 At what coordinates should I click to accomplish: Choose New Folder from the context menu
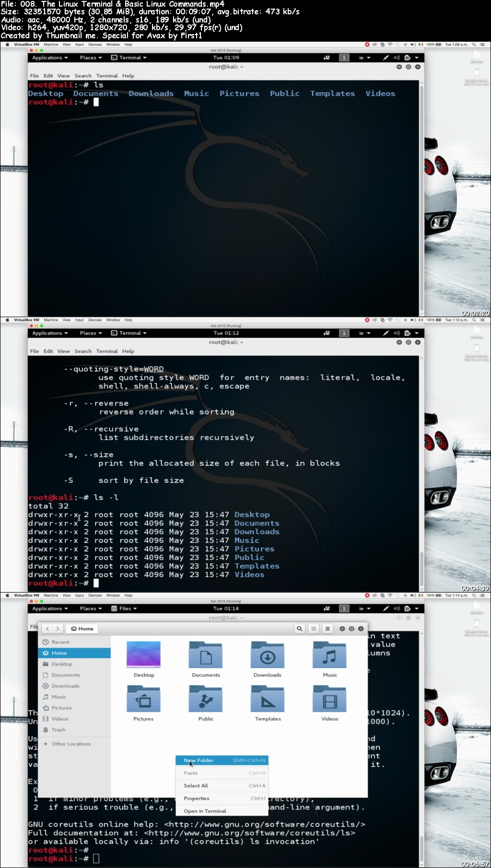click(222, 760)
